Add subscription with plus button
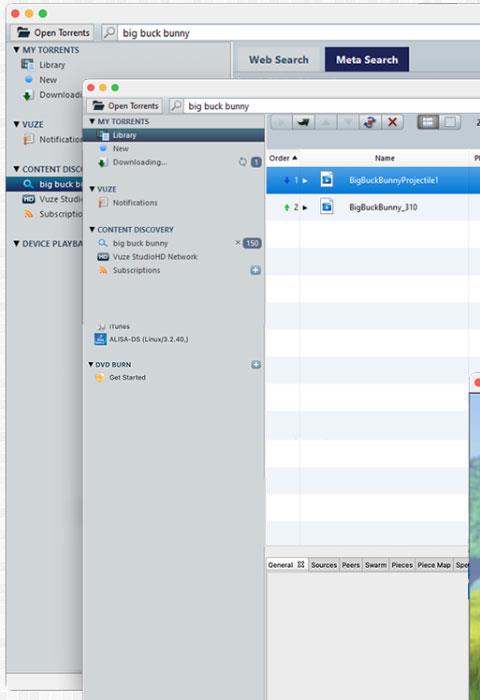The image size is (480, 700). pos(255,270)
